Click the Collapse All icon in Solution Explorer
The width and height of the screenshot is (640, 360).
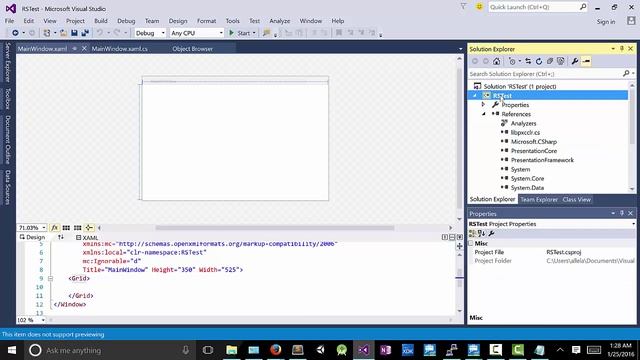(550, 61)
